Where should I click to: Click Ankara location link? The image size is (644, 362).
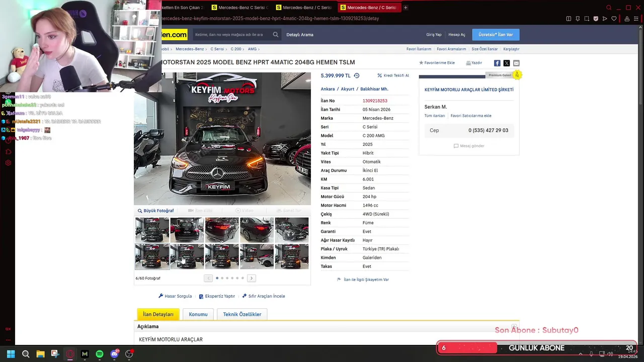coord(328,89)
